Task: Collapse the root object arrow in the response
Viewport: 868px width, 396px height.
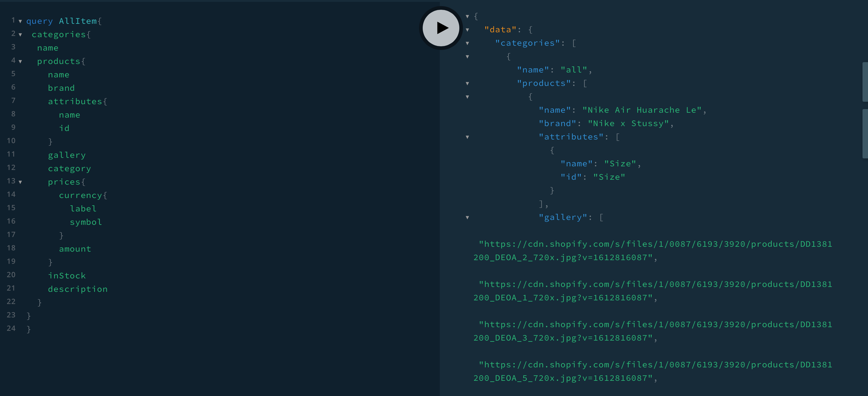Action: pyautogui.click(x=467, y=16)
